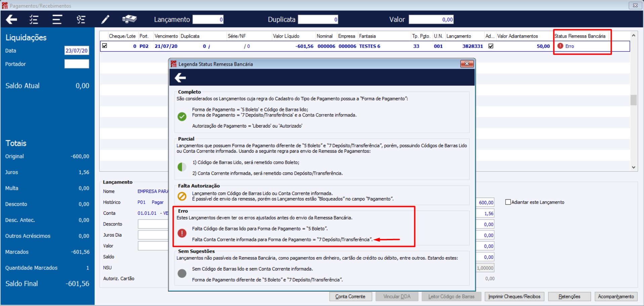Click the app icon in Legenda dialog title

(x=173, y=64)
